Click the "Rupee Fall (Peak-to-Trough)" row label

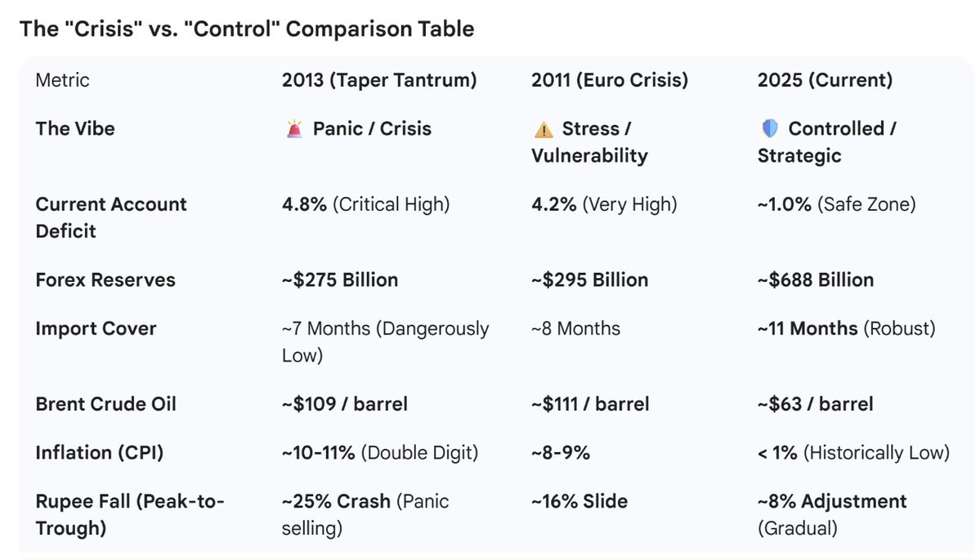tap(129, 514)
